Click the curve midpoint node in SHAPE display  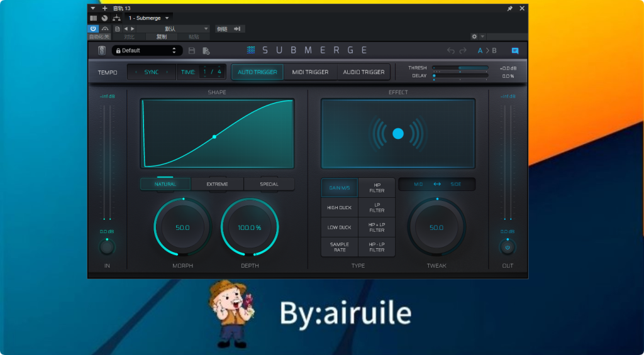pyautogui.click(x=214, y=137)
